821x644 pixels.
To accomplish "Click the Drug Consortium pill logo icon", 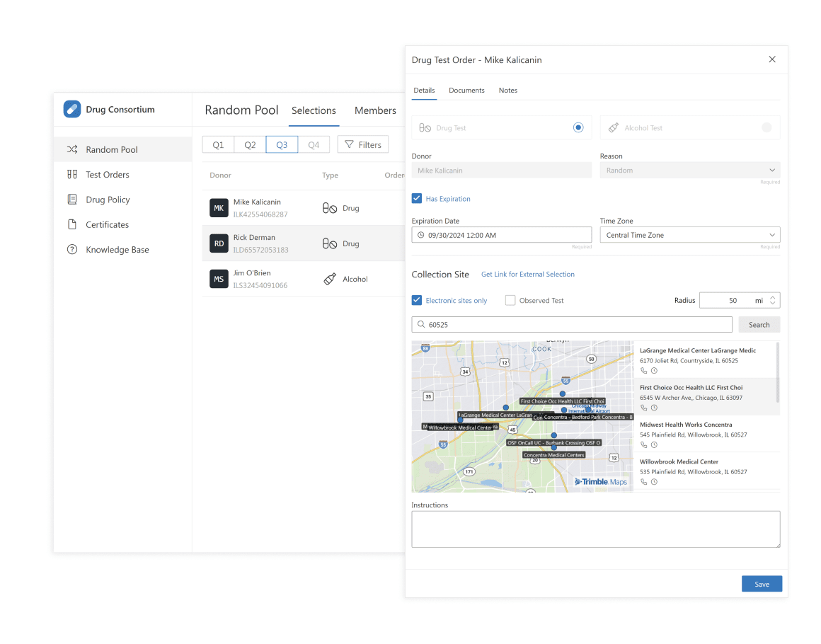I will pos(71,109).
